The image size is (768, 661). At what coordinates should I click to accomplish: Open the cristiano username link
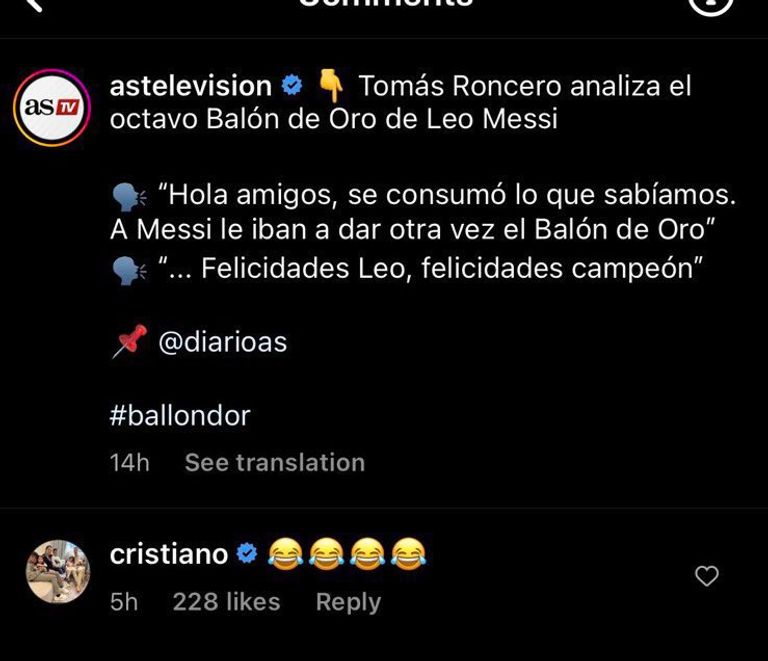click(169, 553)
